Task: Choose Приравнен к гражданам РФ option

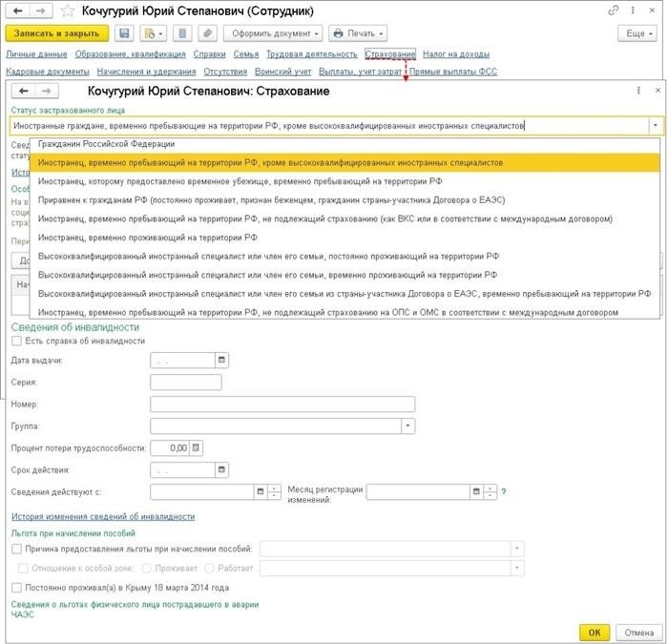Action: [344, 199]
